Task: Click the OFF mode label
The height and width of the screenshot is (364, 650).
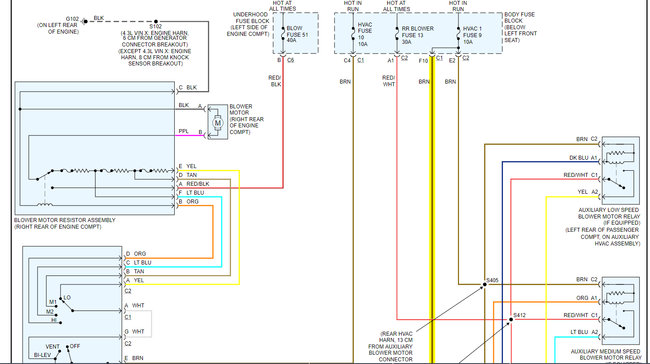Action: (x=75, y=346)
